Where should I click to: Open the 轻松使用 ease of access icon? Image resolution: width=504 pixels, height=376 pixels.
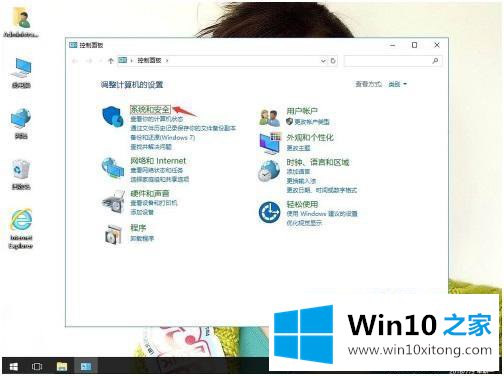pos(269,212)
